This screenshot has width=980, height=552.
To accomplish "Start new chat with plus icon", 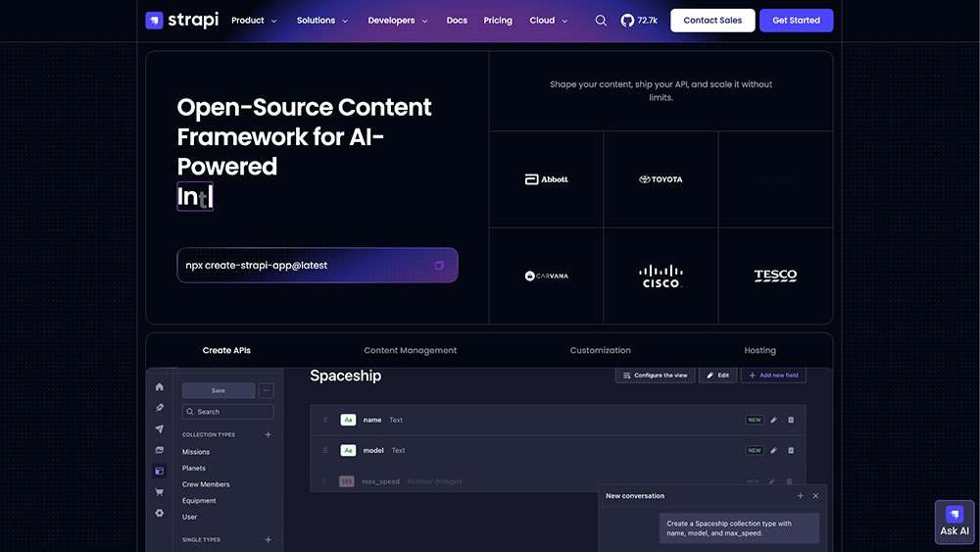I will click(x=800, y=496).
